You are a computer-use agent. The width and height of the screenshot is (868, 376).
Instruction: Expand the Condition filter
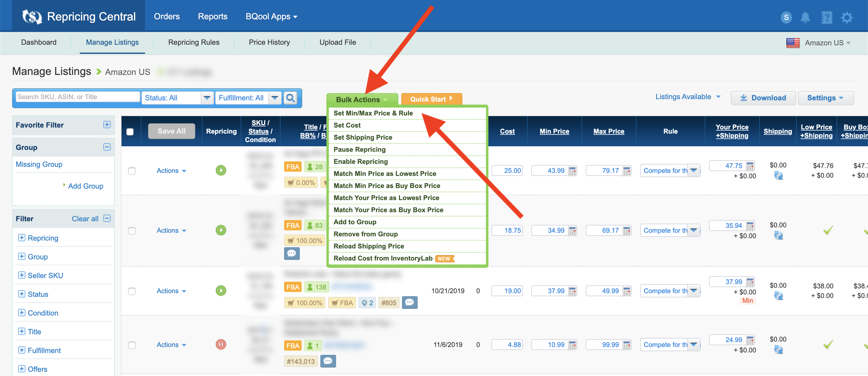click(x=21, y=313)
